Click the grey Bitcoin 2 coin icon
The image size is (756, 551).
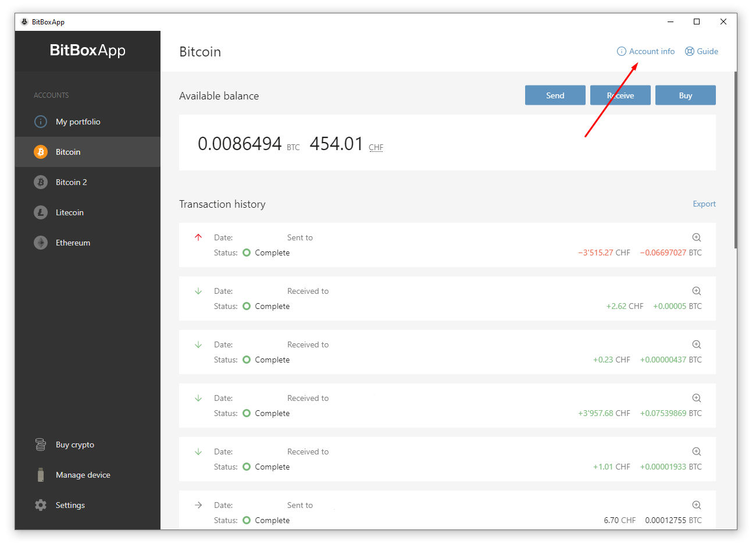pyautogui.click(x=41, y=182)
